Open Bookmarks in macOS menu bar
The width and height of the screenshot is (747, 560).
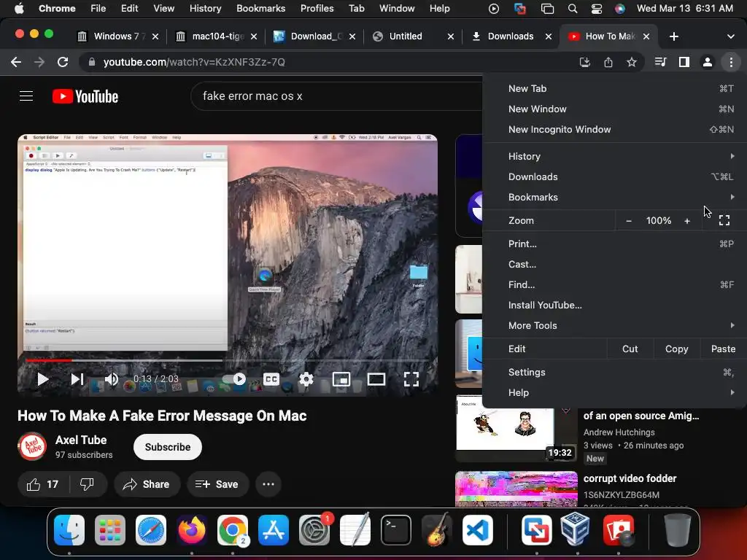point(260,8)
